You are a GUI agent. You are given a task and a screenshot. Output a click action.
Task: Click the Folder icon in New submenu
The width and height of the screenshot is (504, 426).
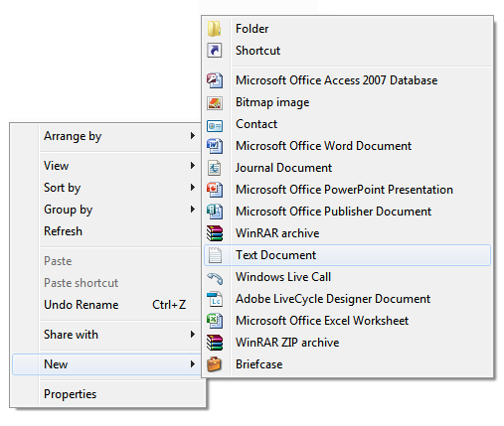point(215,29)
